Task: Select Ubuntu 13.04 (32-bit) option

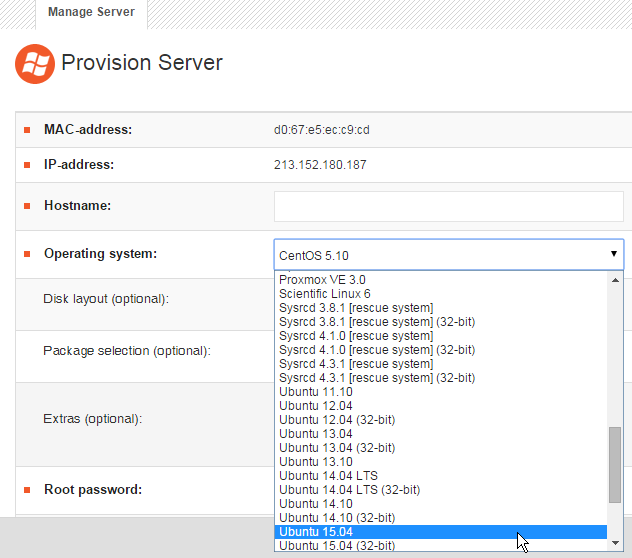Action: pos(441,448)
